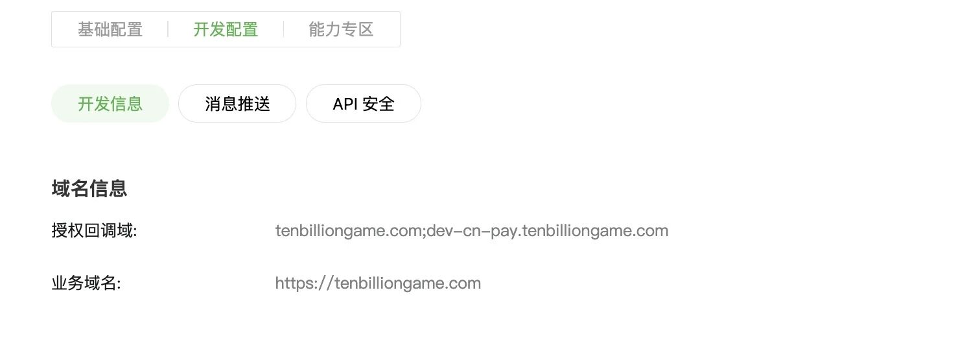The width and height of the screenshot is (980, 349).
Task: Open the 消息推送 section
Action: coord(237,104)
